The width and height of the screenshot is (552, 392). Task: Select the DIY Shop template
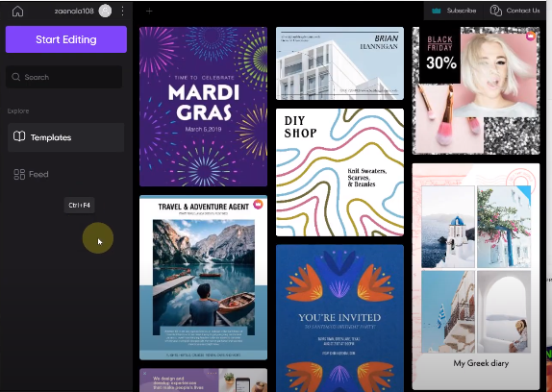(x=339, y=172)
